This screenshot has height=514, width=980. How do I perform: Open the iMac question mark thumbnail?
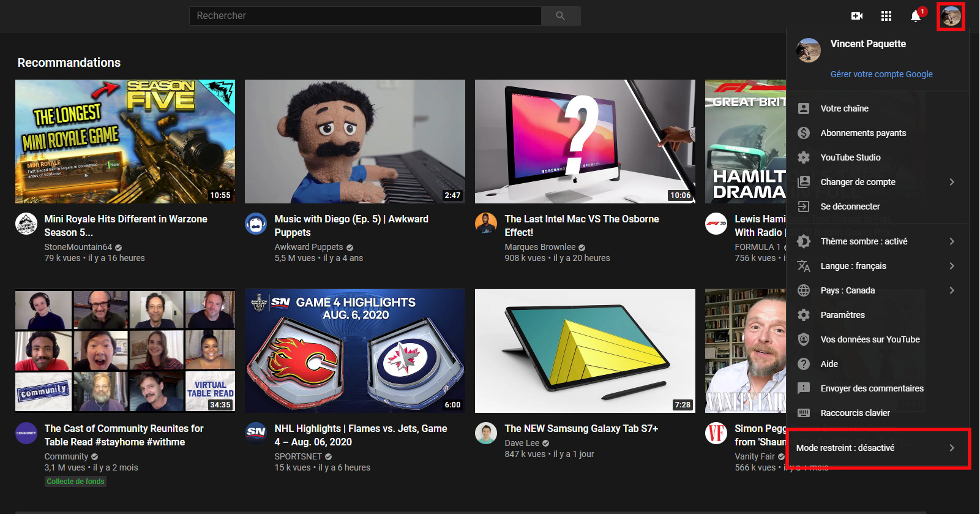coord(585,142)
